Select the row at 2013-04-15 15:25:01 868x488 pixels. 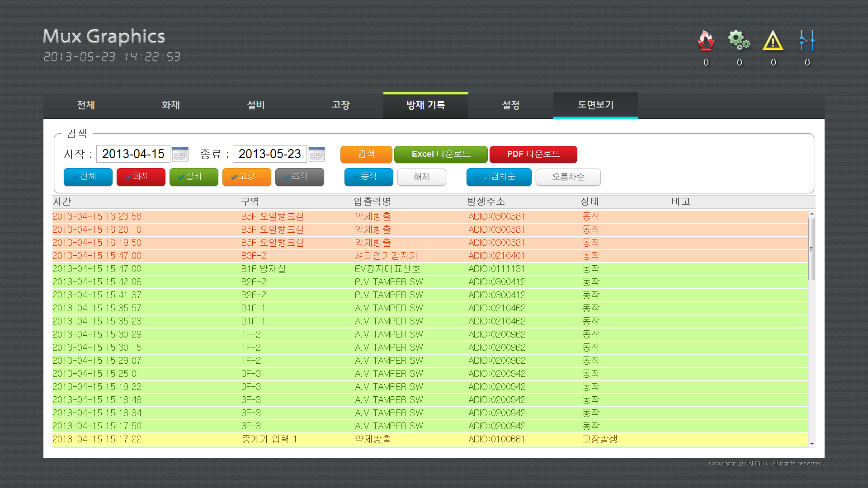(x=430, y=374)
